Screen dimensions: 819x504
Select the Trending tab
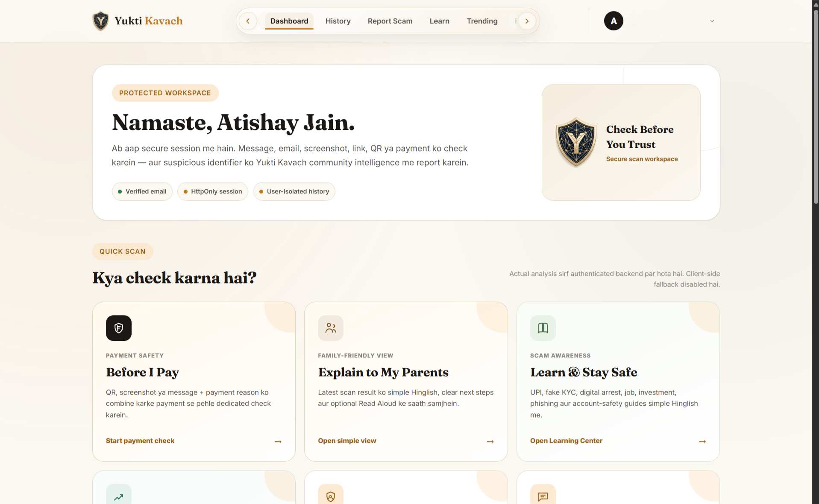click(x=482, y=21)
